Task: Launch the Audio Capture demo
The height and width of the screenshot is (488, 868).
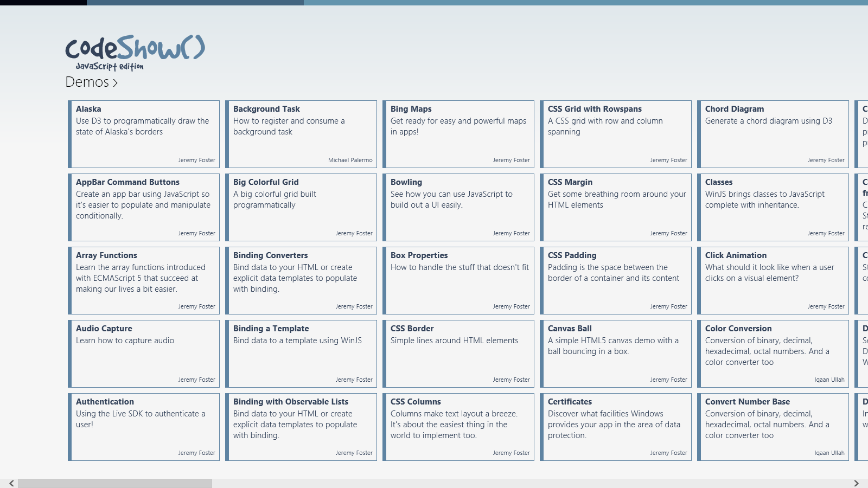Action: click(x=144, y=354)
